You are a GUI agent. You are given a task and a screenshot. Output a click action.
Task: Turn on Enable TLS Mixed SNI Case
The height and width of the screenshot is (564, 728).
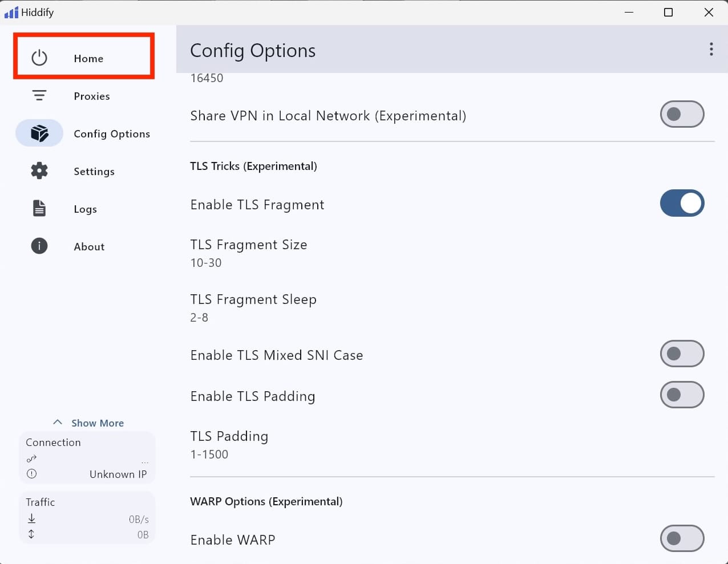(682, 354)
